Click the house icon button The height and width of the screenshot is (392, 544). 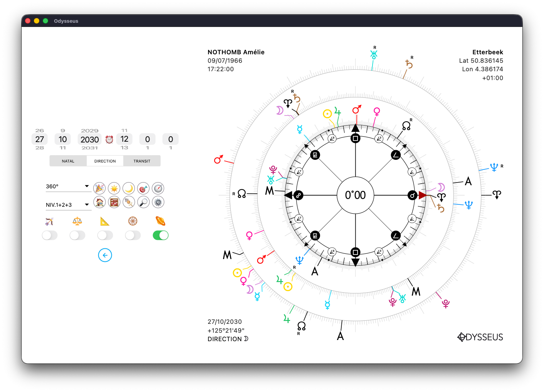(x=99, y=202)
